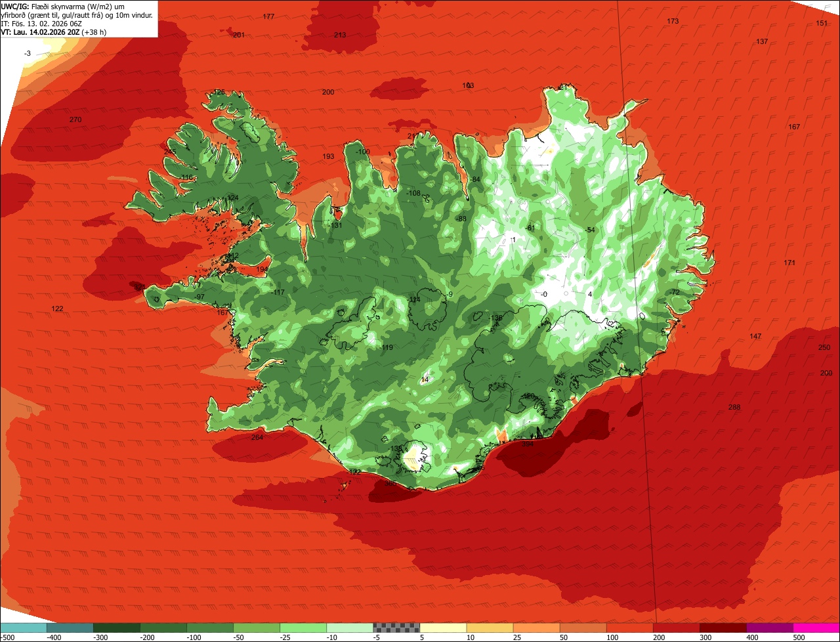Click the '177' flux value on the map
Screen dimensions: 840x642
pos(268,16)
